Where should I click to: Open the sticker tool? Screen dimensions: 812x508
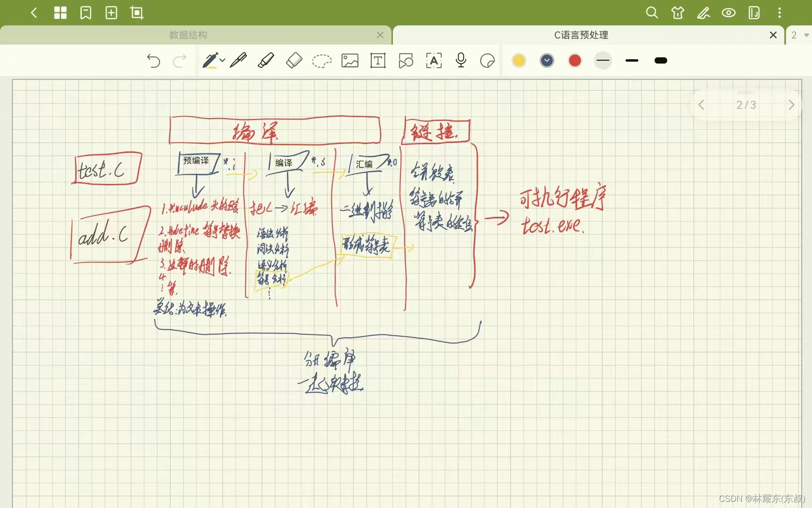click(x=487, y=61)
